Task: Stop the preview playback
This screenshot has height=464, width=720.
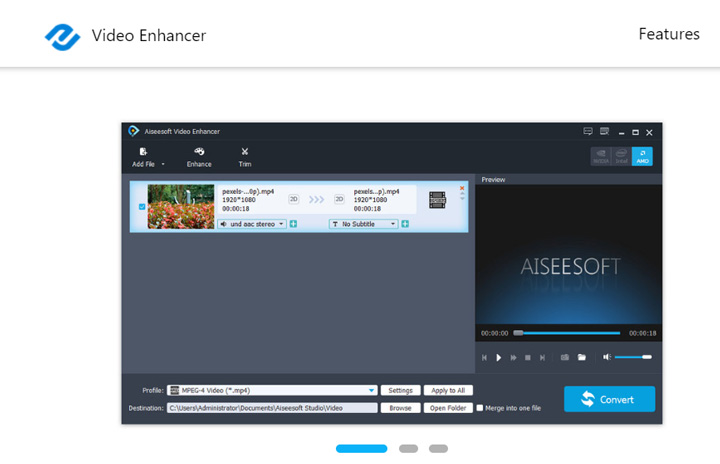Action: click(x=528, y=357)
